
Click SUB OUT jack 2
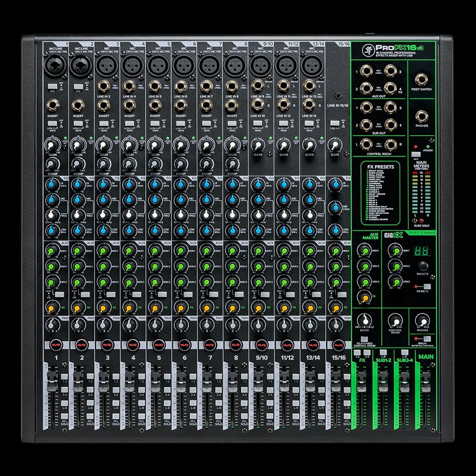(366, 124)
